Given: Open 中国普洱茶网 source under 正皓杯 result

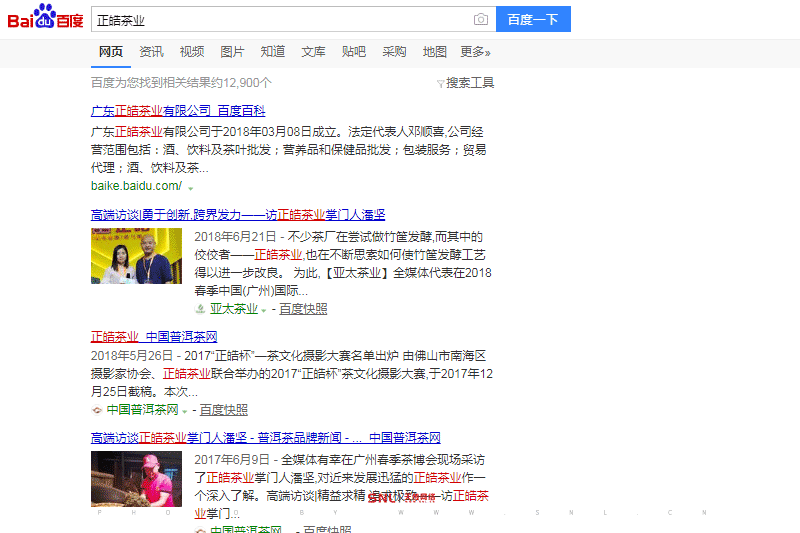Looking at the screenshot, I should point(142,410).
